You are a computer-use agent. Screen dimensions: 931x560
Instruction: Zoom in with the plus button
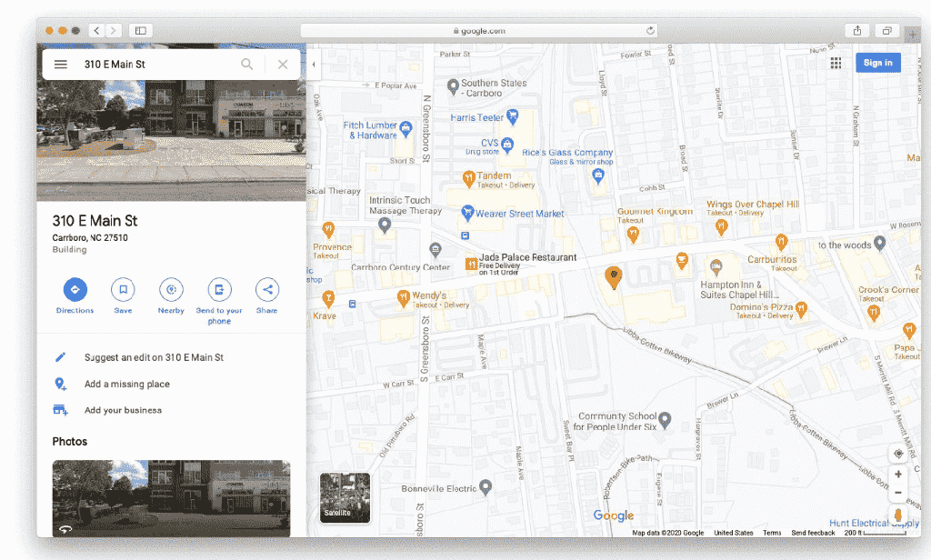click(x=898, y=474)
